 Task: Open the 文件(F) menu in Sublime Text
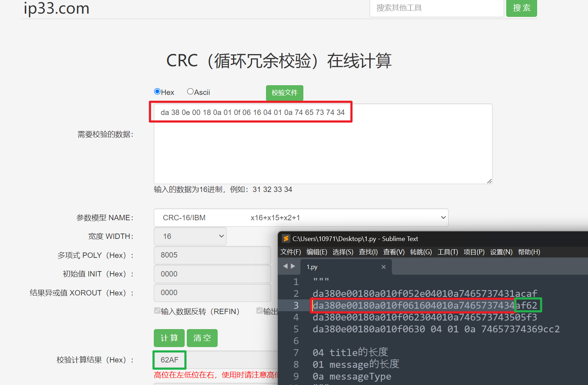[x=291, y=252]
